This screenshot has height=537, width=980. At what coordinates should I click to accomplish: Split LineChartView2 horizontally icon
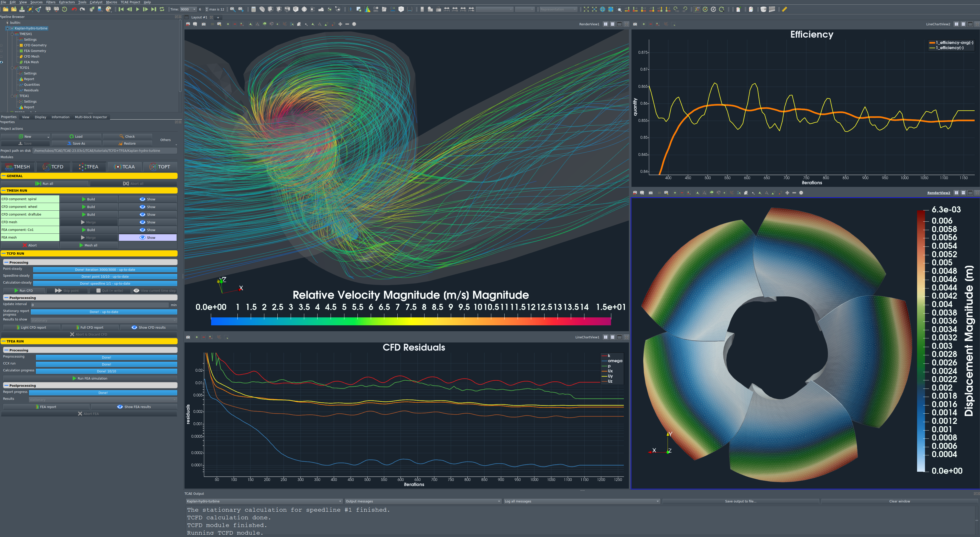click(x=956, y=24)
